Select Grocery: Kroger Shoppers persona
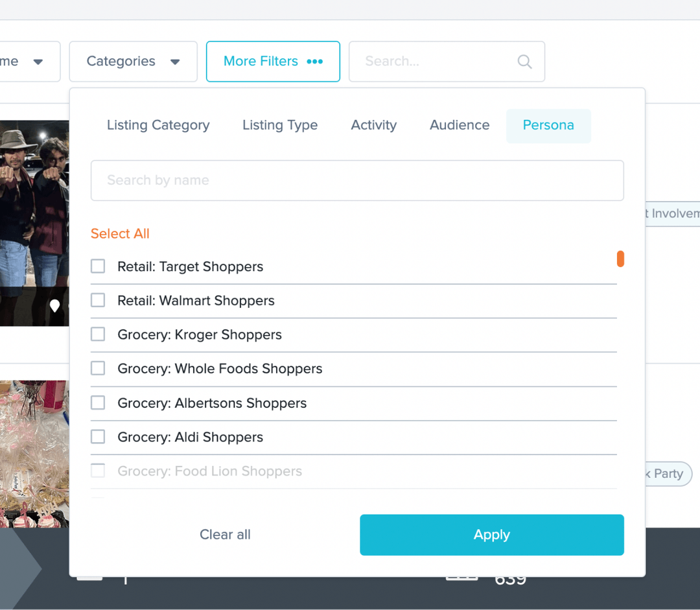This screenshot has width=700, height=610. pyautogui.click(x=97, y=334)
